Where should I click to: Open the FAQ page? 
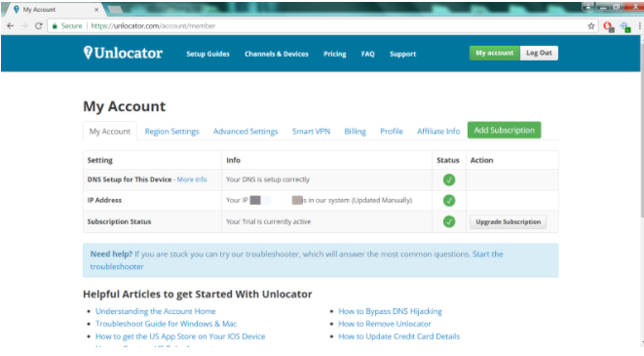pyautogui.click(x=367, y=54)
